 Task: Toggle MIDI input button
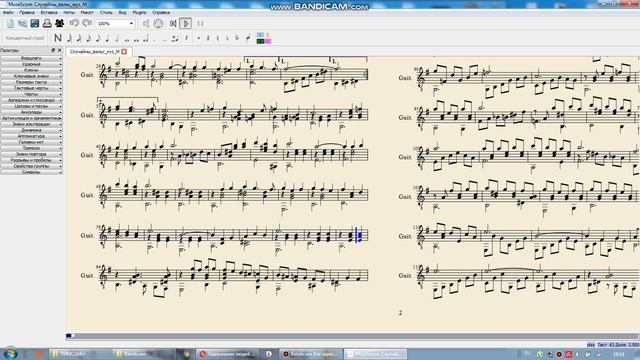tap(158, 24)
